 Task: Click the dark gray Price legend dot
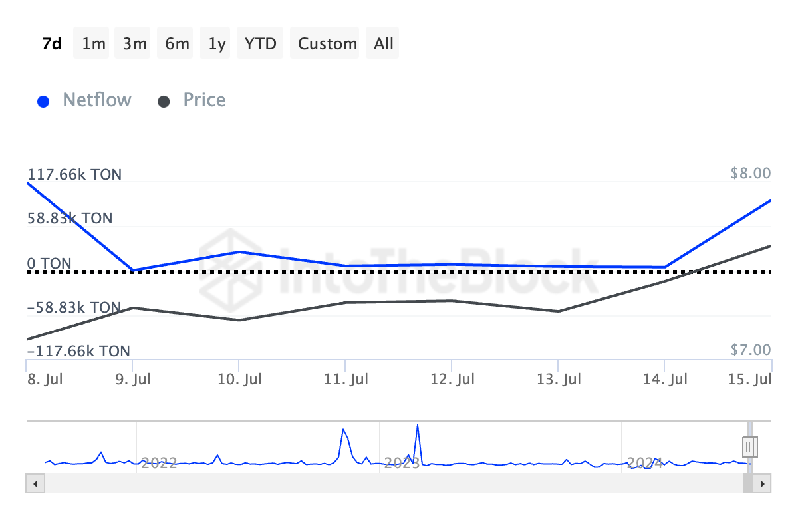click(x=164, y=102)
